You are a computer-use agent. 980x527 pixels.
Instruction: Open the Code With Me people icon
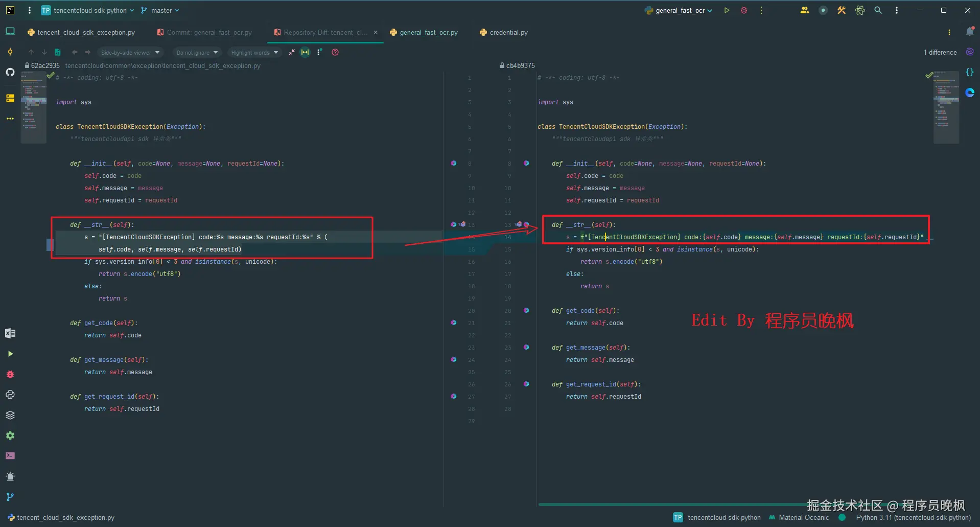pyautogui.click(x=804, y=10)
